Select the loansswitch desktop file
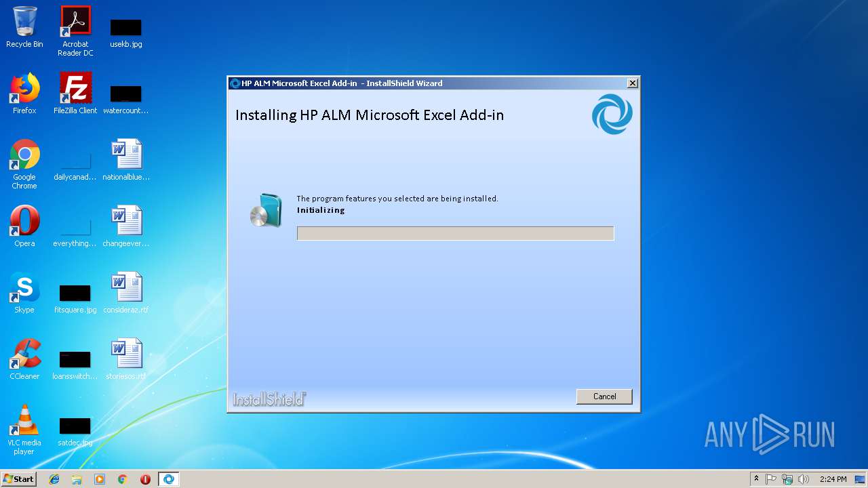The image size is (868, 488). (75, 365)
